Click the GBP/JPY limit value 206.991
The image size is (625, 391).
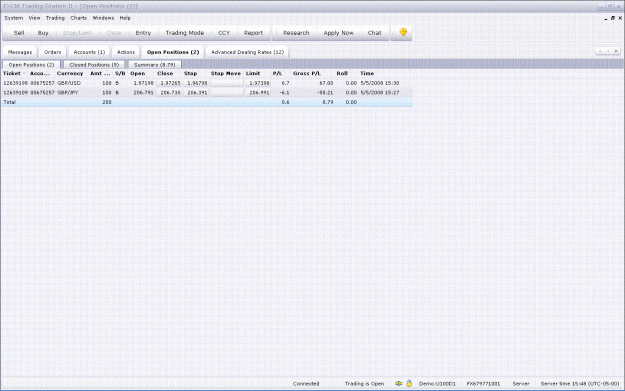click(x=259, y=92)
